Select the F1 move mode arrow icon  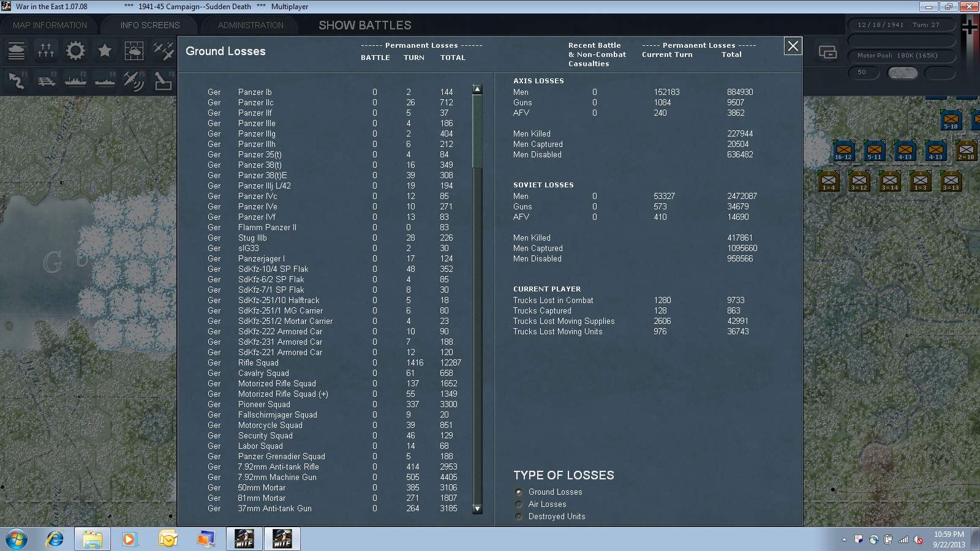[x=17, y=80]
